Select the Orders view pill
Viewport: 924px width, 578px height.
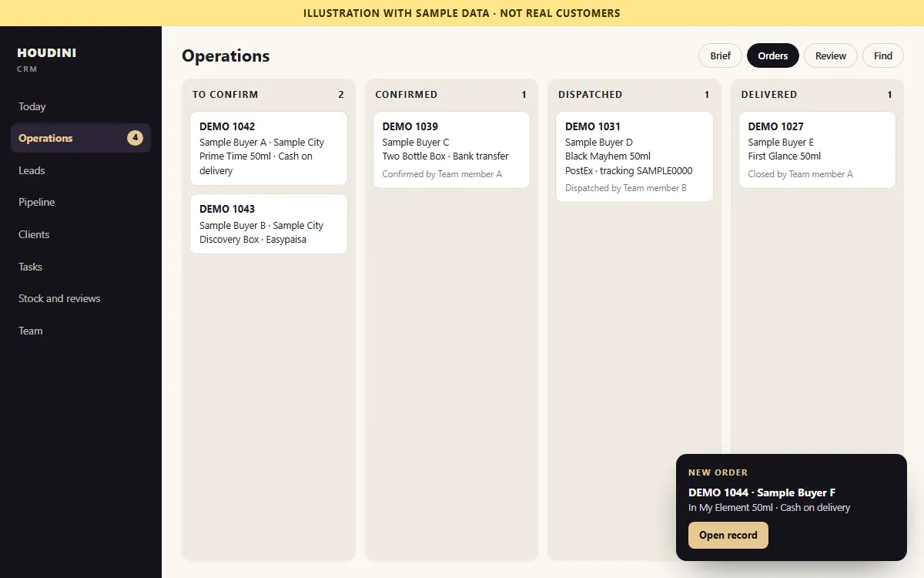coord(772,55)
